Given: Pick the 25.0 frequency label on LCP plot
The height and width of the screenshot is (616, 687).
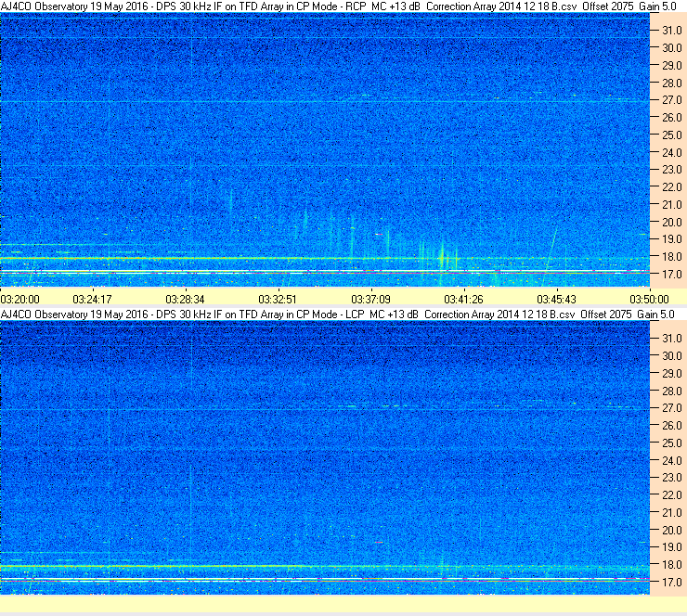Looking at the screenshot, I should point(671,443).
